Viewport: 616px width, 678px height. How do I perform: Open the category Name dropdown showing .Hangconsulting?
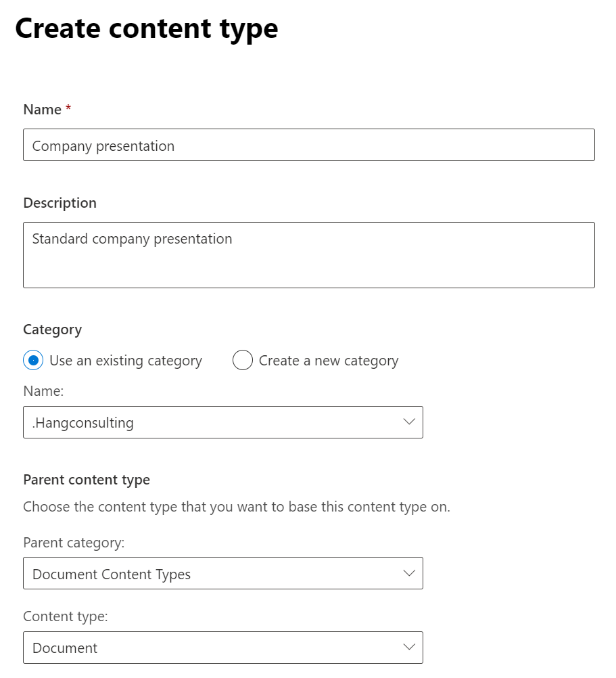(223, 422)
